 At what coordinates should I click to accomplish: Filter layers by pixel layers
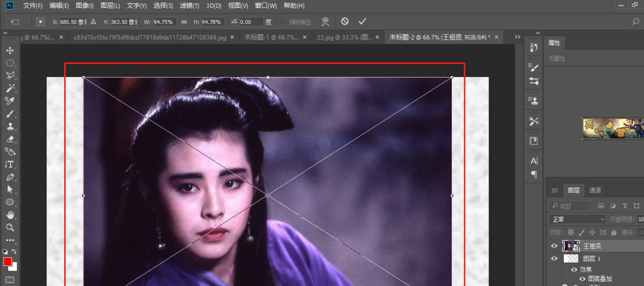[601, 206]
